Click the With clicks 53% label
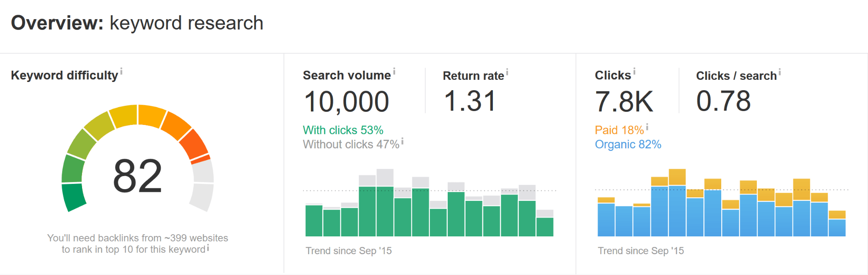868x275 pixels. [343, 130]
